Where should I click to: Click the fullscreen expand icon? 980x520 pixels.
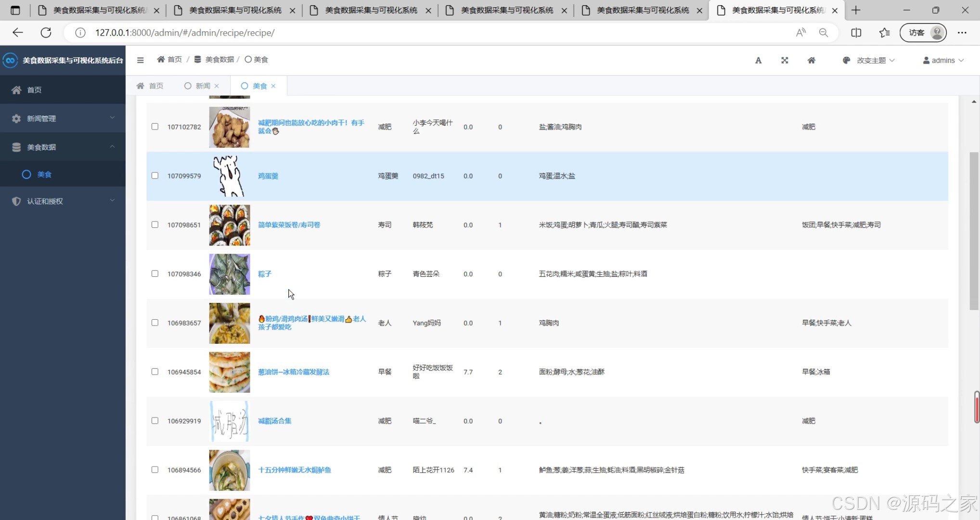tap(785, 60)
